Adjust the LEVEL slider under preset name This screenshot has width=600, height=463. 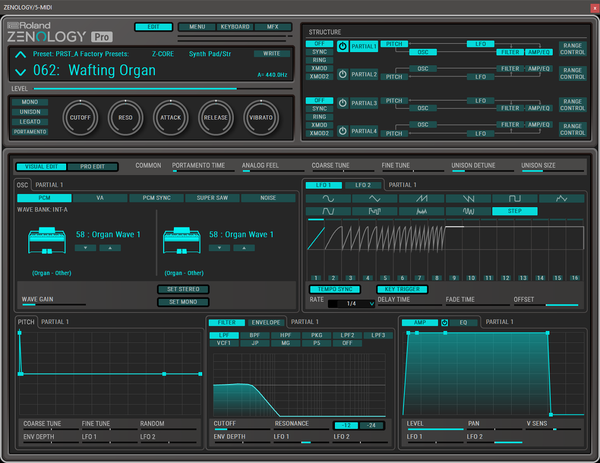[x=163, y=89]
